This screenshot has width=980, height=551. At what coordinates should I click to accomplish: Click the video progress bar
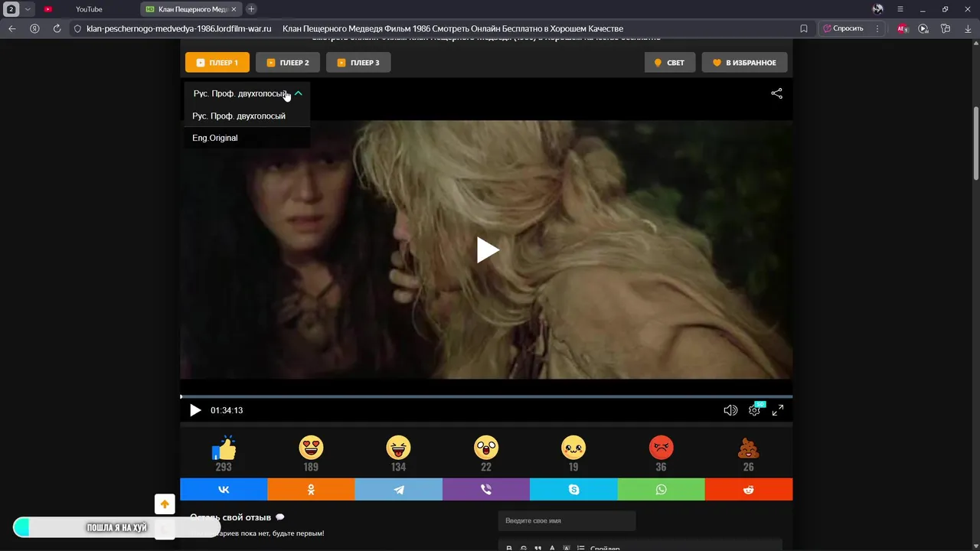point(486,396)
